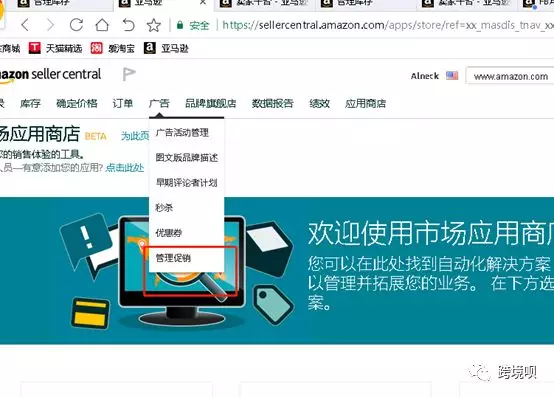Open the 应用商店 menu
Image resolution: width=554 pixels, height=397 pixels.
[365, 103]
